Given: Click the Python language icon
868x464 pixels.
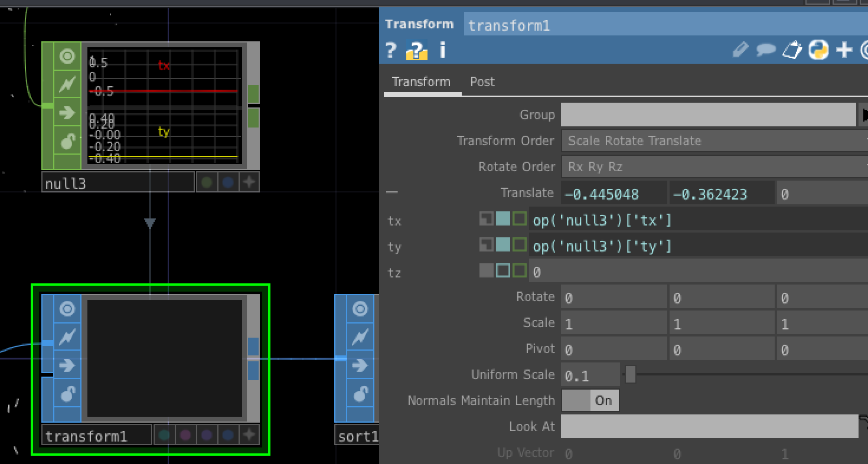Looking at the screenshot, I should (818, 50).
